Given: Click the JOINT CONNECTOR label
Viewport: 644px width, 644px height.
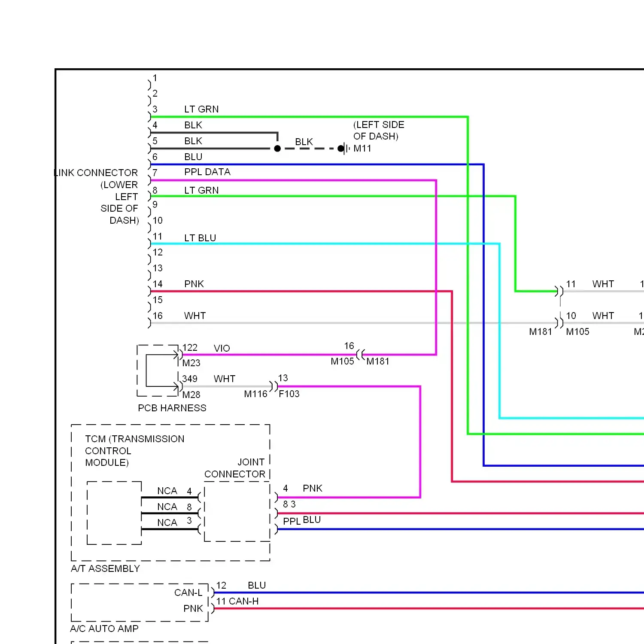Looking at the screenshot, I should [235, 468].
